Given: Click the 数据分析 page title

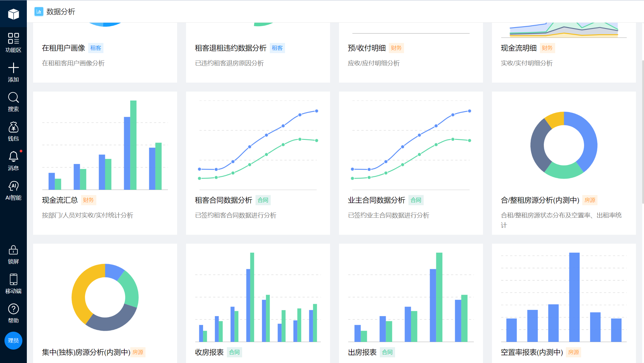Looking at the screenshot, I should 61,12.
